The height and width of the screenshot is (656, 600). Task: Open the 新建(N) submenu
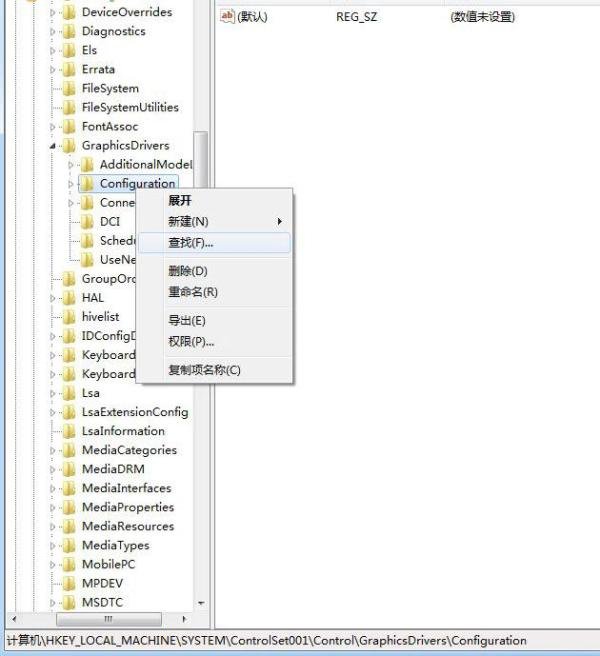[x=214, y=221]
